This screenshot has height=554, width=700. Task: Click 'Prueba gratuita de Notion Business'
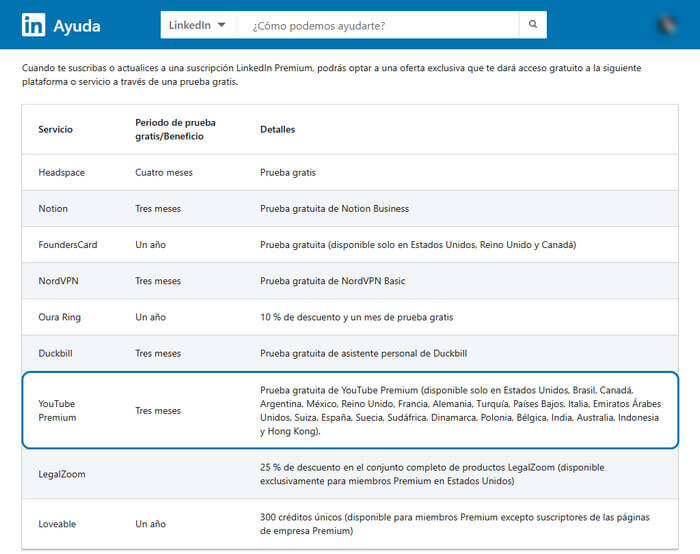pyautogui.click(x=334, y=208)
